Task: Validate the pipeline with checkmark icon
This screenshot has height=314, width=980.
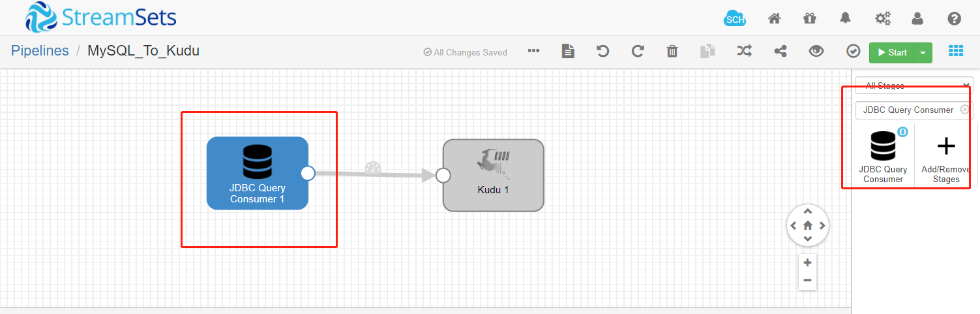Action: point(854,51)
